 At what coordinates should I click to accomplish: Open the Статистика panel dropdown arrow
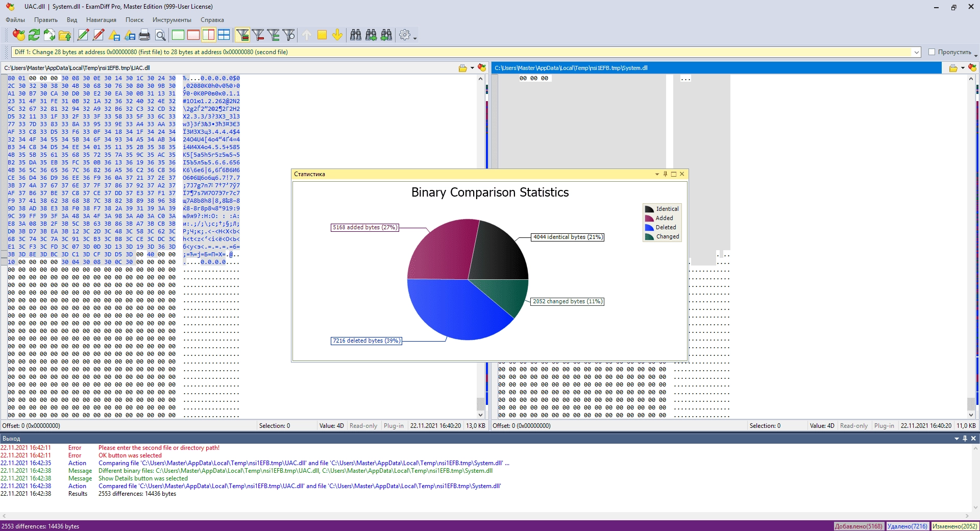(657, 174)
